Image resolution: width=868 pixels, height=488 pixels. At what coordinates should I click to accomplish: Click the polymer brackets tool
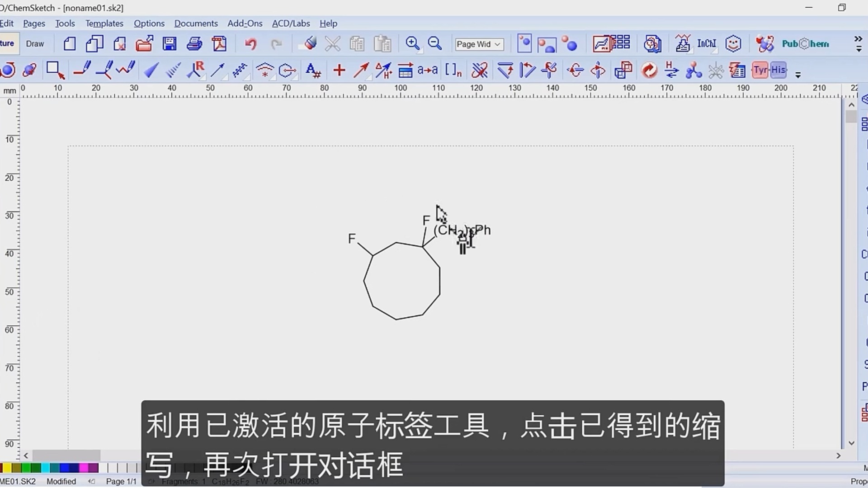tap(453, 70)
